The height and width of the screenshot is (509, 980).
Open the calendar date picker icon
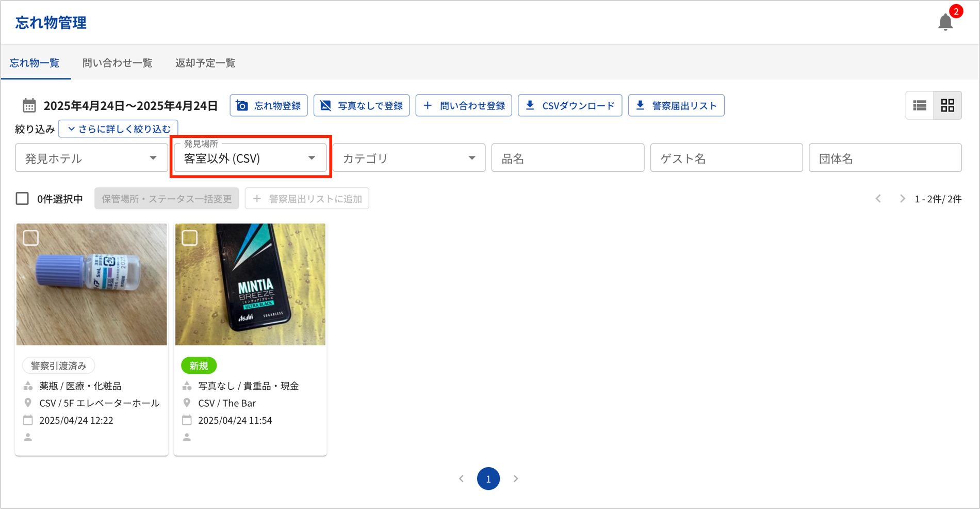29,106
